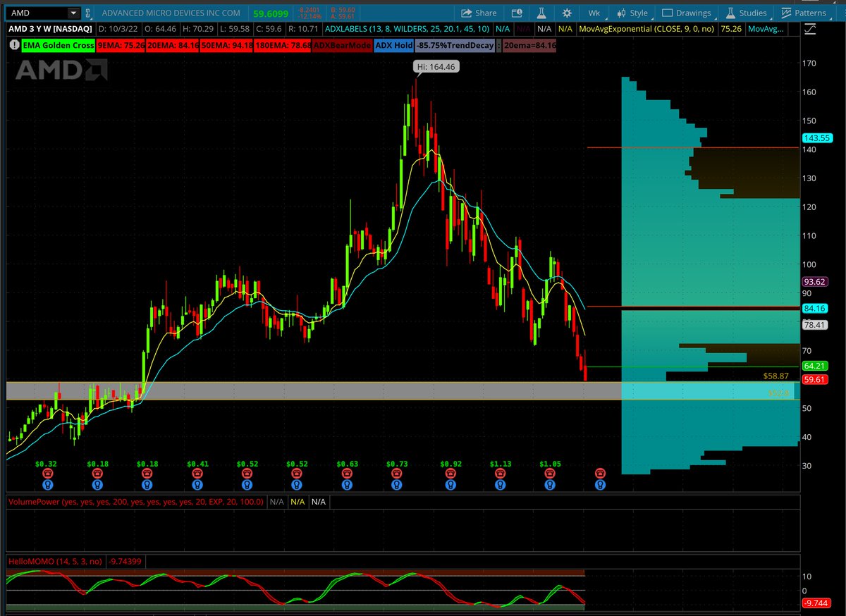Viewport: 846px width, 616px height.
Task: Click the 93.62 price axis label
Action: 816,282
